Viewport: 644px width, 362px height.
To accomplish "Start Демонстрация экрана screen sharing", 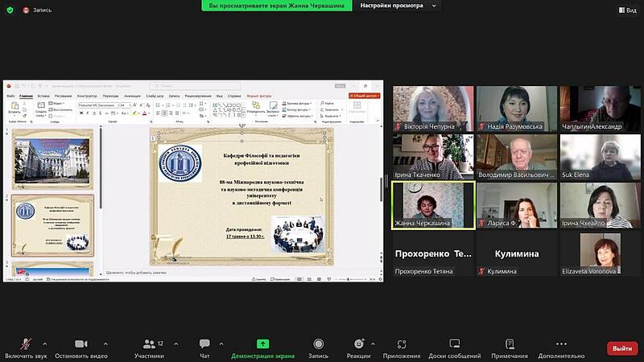I will tap(263, 348).
